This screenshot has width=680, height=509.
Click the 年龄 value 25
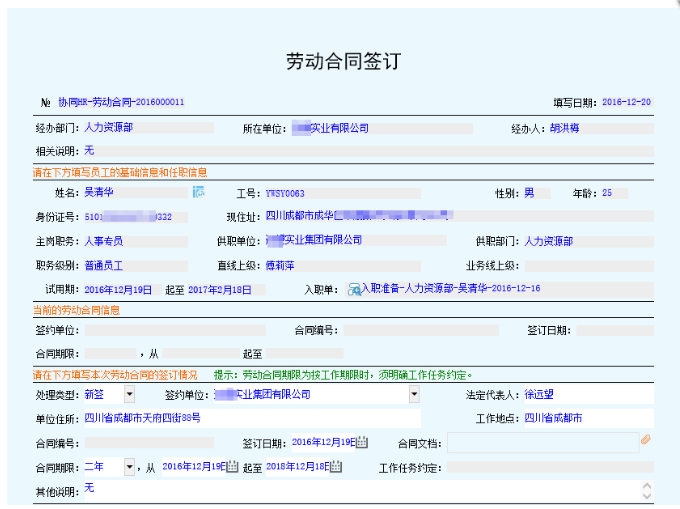point(607,193)
